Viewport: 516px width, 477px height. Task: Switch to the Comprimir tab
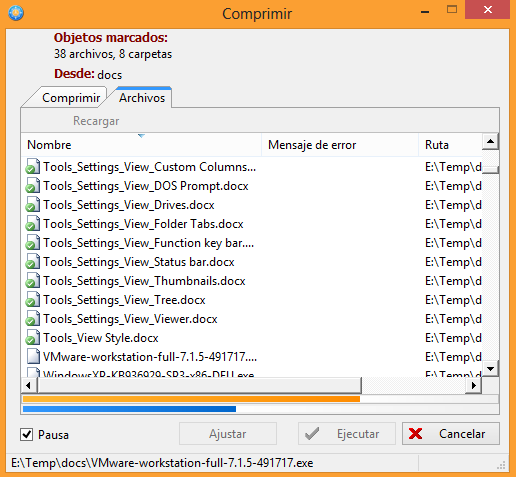click(x=71, y=98)
